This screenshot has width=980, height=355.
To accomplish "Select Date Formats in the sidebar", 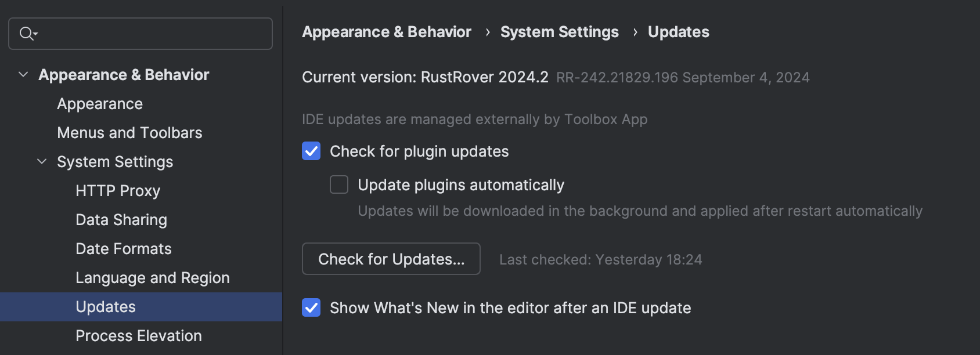I will coord(123,248).
